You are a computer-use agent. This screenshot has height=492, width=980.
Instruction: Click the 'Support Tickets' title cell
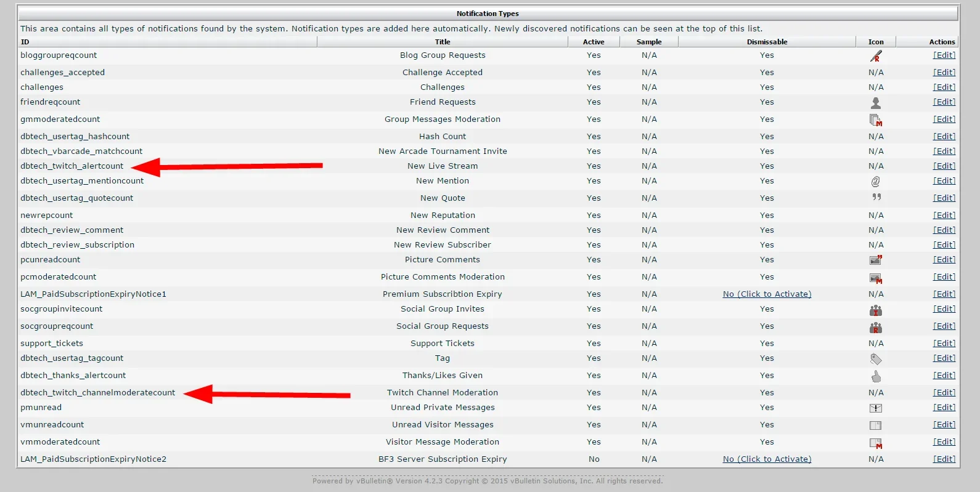coord(443,343)
